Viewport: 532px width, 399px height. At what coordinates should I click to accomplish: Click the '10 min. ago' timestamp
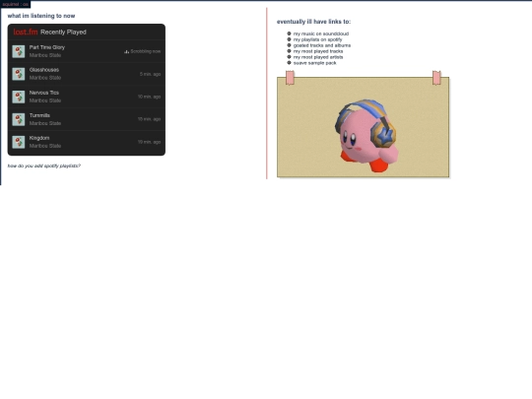click(x=150, y=97)
